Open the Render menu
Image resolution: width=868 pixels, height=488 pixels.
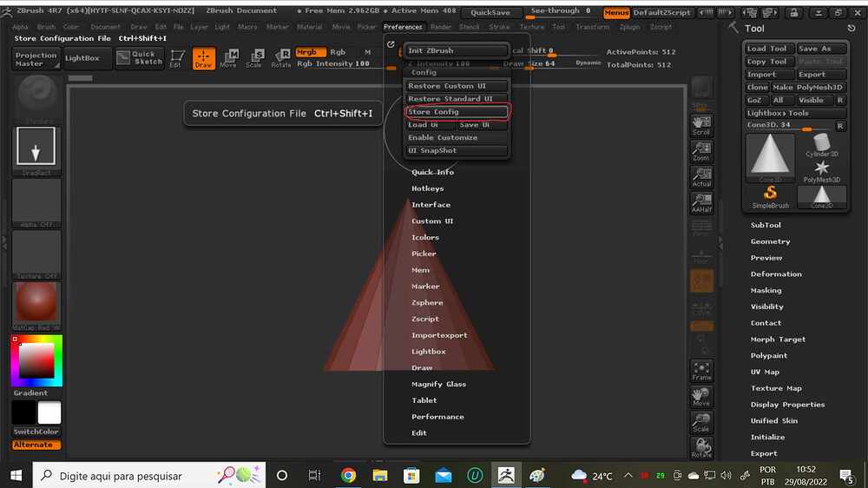click(441, 27)
